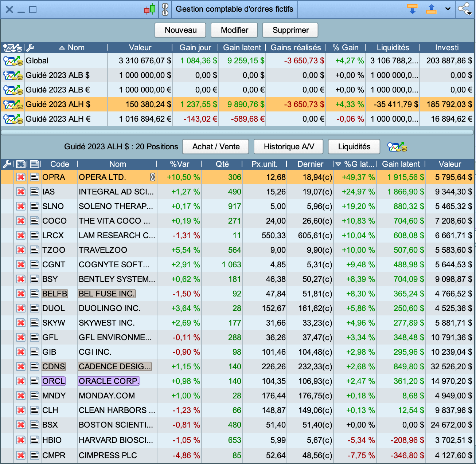476x464 pixels.
Task: Sort positions by Code column
Action: click(60, 164)
